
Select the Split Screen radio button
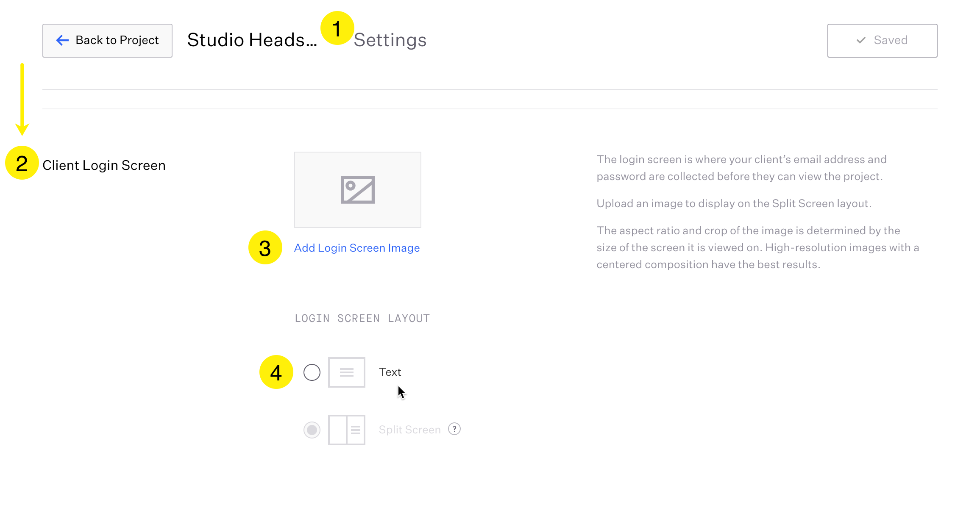[x=312, y=430]
